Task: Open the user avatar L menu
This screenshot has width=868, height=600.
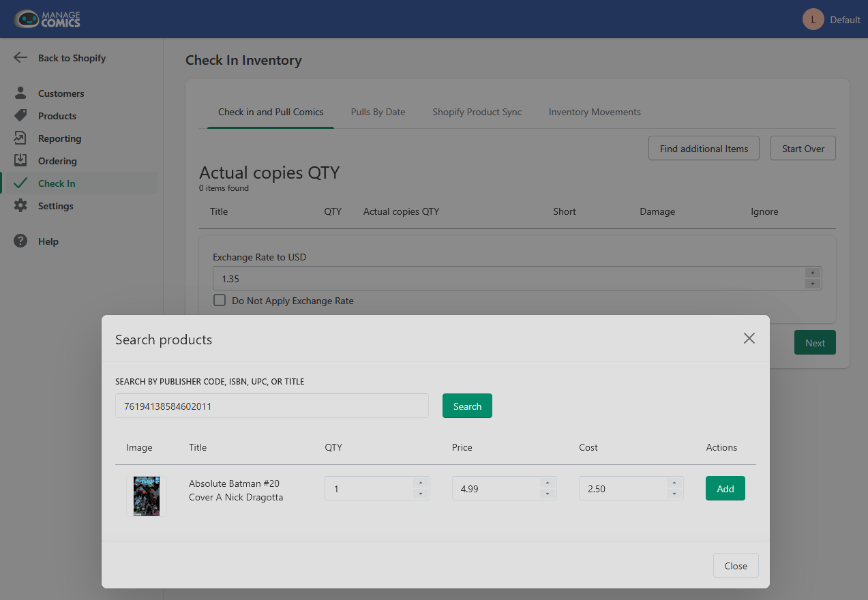Action: pyautogui.click(x=813, y=19)
